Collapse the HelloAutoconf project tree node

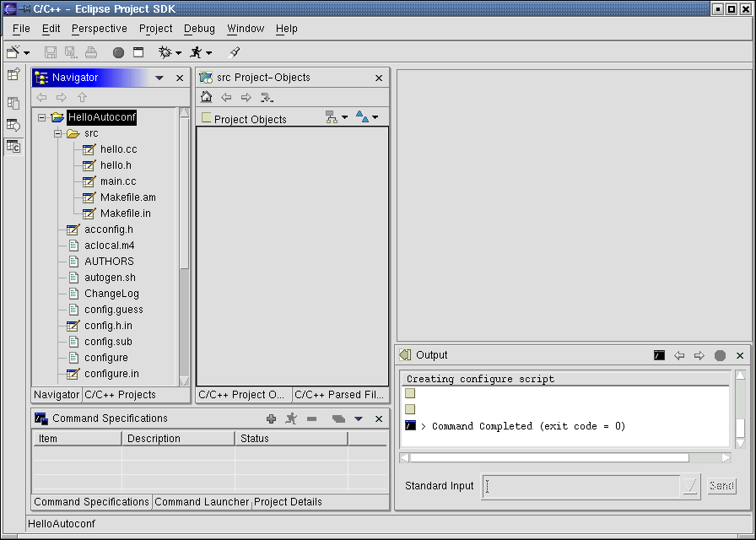point(41,118)
